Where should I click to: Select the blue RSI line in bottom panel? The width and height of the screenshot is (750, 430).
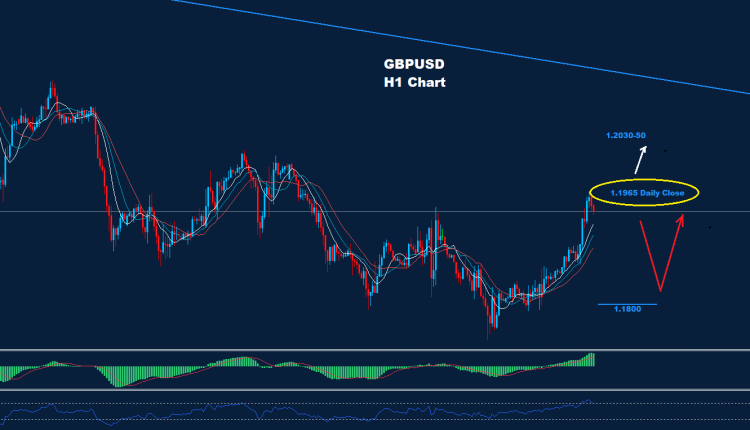(x=300, y=410)
